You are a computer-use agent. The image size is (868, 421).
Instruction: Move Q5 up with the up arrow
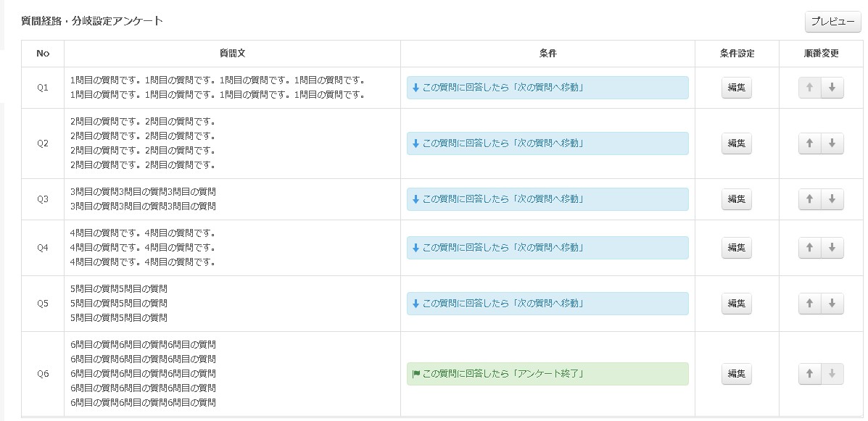click(x=809, y=304)
